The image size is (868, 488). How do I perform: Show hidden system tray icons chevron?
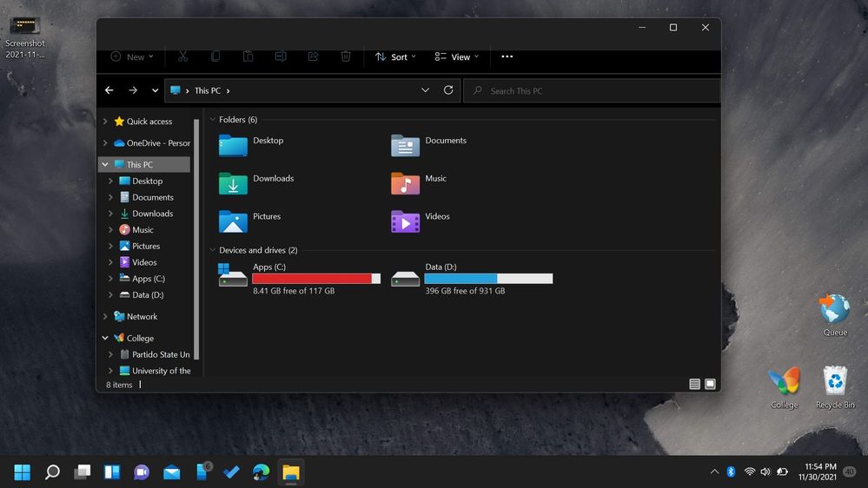click(715, 472)
